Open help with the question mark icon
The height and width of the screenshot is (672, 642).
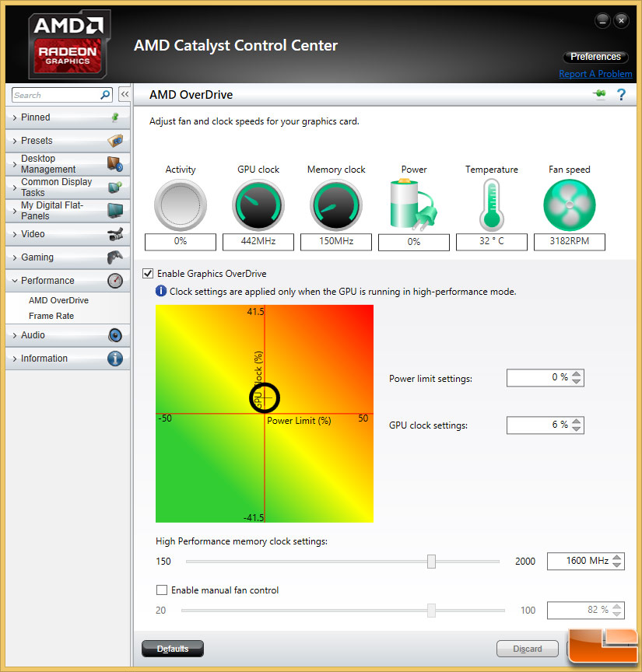pyautogui.click(x=621, y=94)
